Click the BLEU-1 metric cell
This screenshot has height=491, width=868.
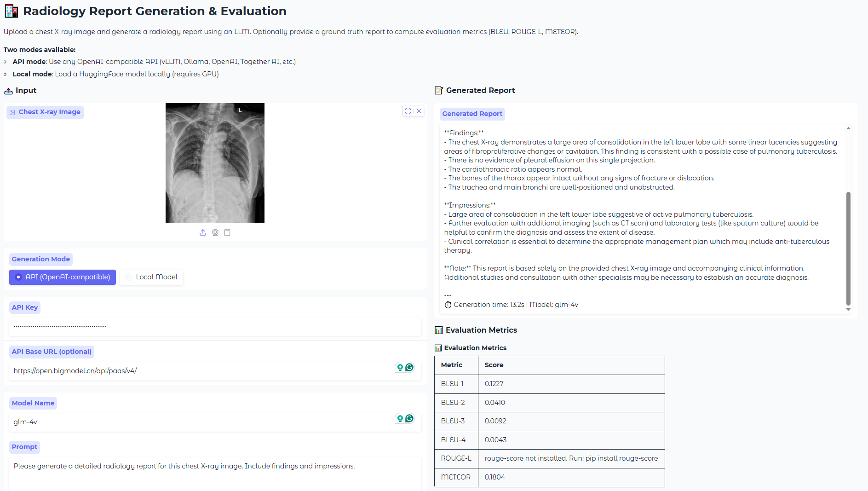click(x=456, y=384)
